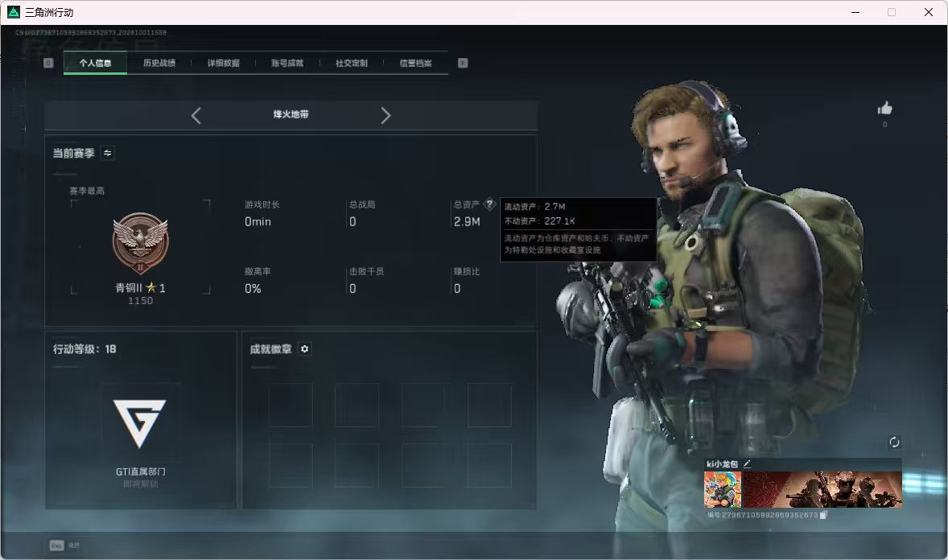The height and width of the screenshot is (560, 948).
Task: Open achievement badge settings gear
Action: tap(305, 349)
